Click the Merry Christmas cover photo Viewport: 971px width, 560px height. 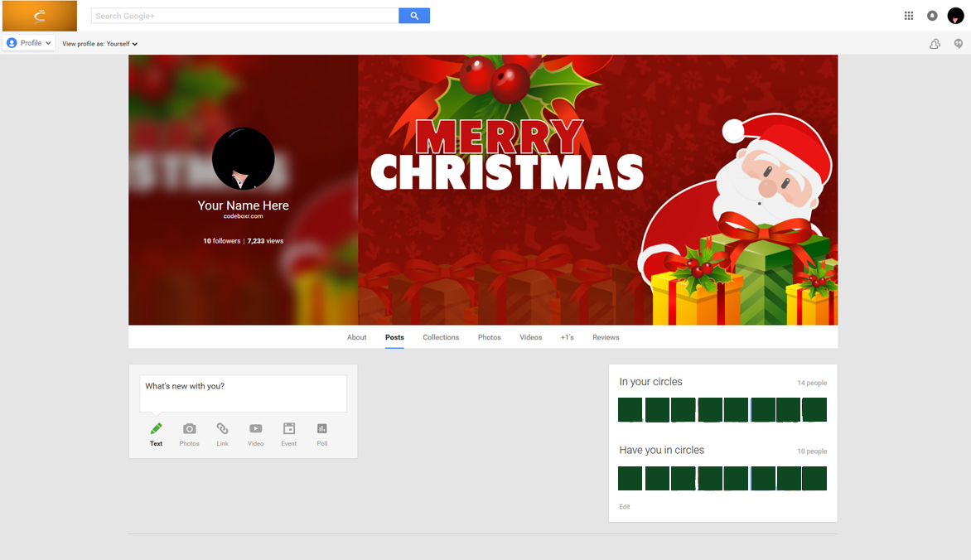597,190
